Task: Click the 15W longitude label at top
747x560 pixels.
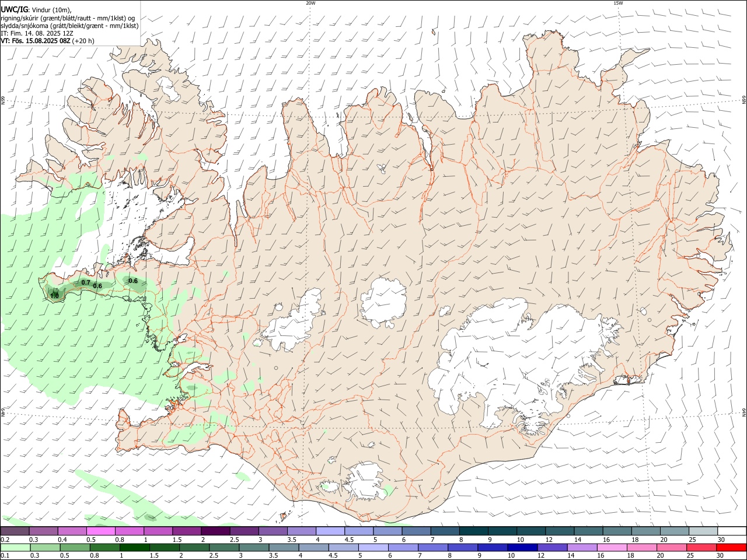Action: coord(618,3)
